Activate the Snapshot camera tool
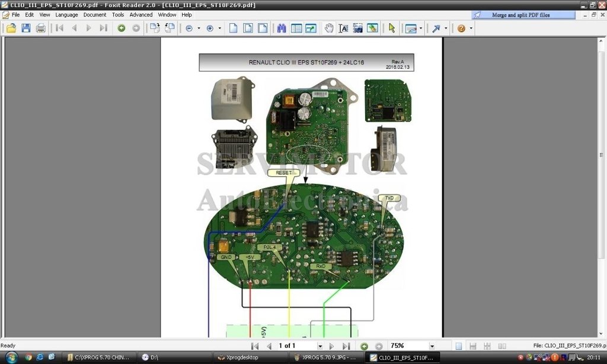The width and height of the screenshot is (607, 364). click(357, 28)
